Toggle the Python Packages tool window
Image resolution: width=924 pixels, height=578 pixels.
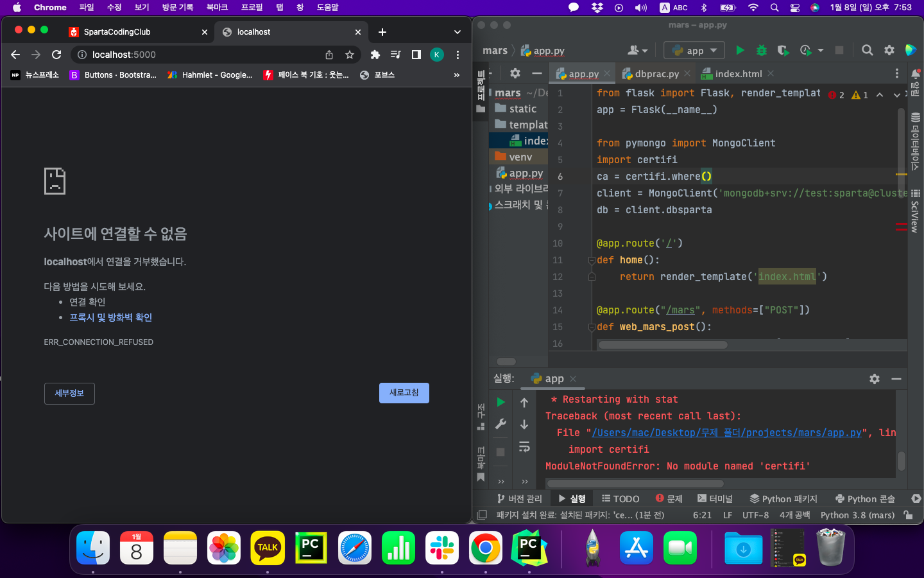point(784,498)
